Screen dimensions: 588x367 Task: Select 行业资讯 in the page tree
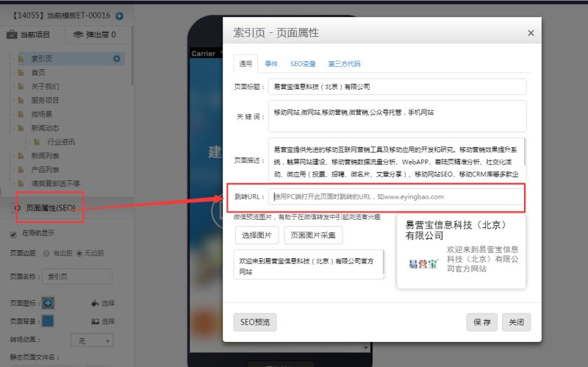coord(61,142)
